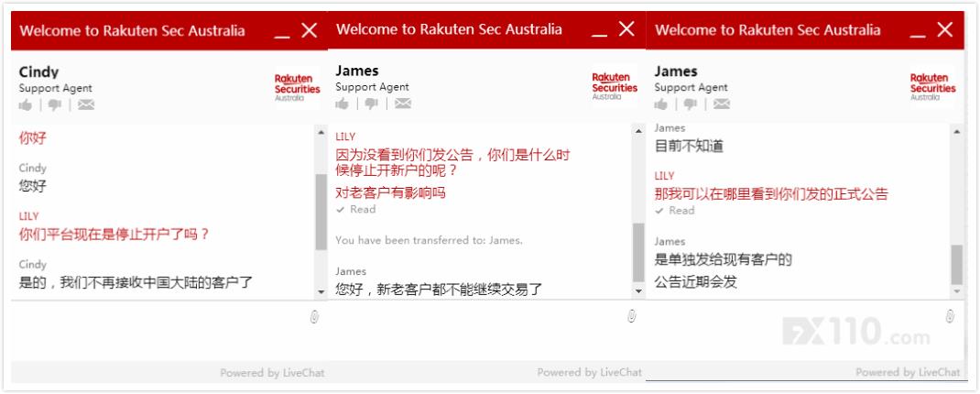Viewport: 980px width, 394px height.
Task: Open Powered by LiveChat link in rightmost window
Action: pos(908,372)
